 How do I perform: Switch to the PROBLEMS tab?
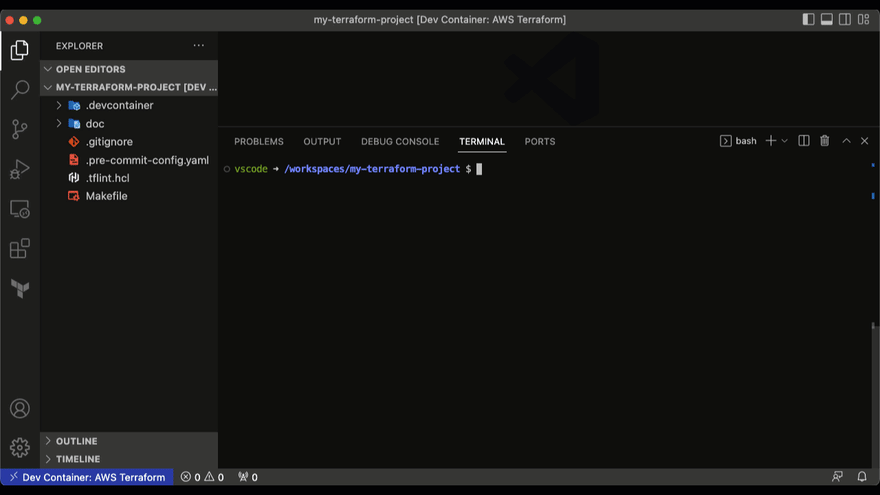tap(259, 141)
